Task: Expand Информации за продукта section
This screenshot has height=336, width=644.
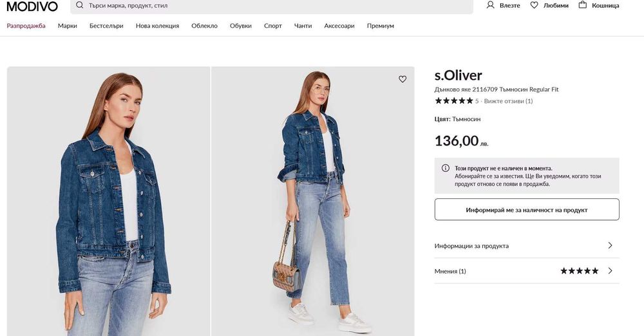Action: (x=610, y=245)
